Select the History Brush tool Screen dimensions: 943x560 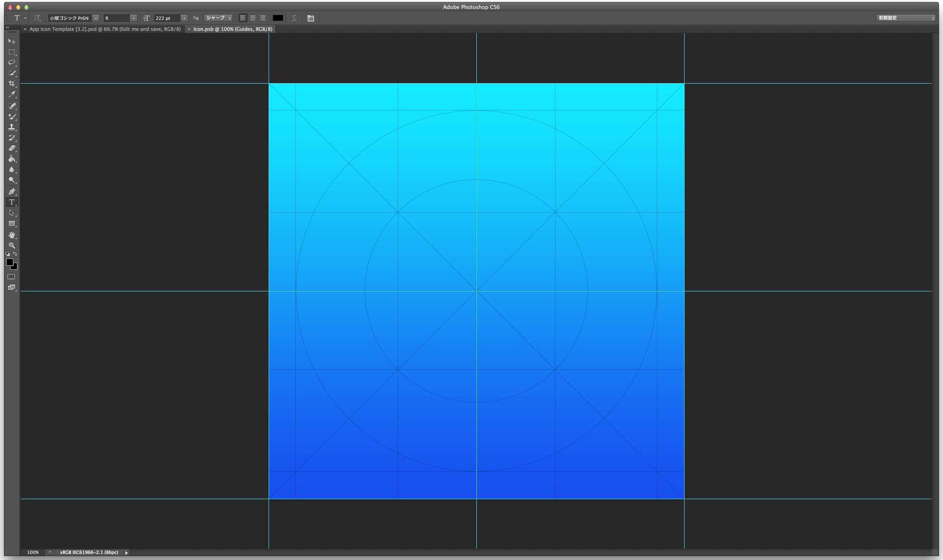pyautogui.click(x=12, y=138)
